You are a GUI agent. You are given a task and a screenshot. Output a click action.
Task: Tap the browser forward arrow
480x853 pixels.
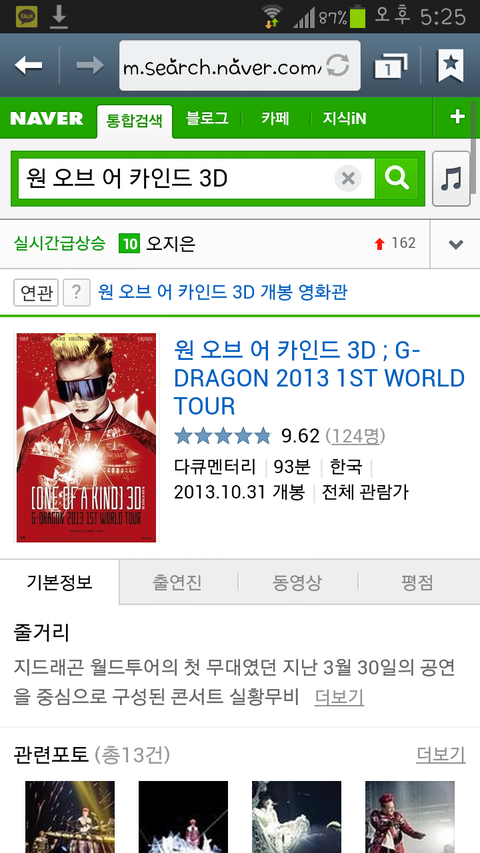tap(90, 66)
